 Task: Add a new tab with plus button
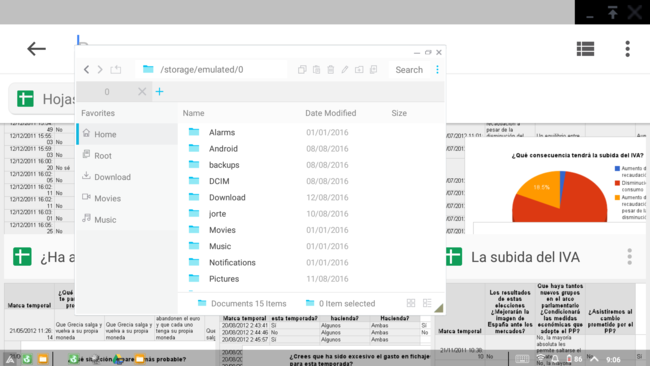pos(160,92)
